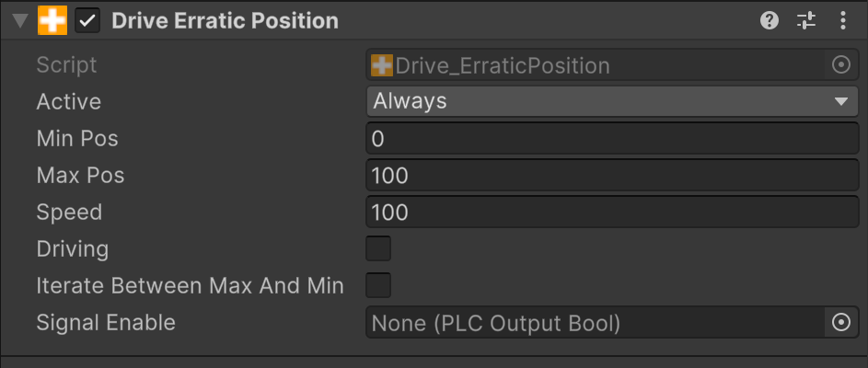Open the Signal Enable object picker icon

(840, 323)
